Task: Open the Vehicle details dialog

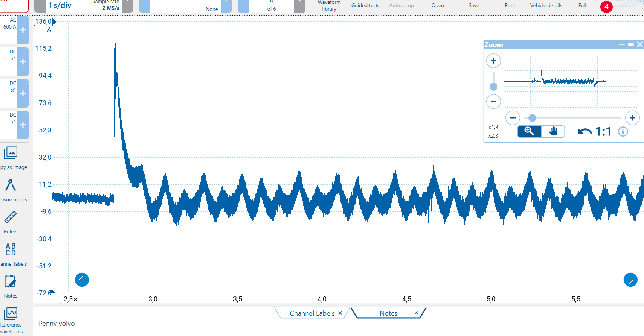Action: click(546, 5)
